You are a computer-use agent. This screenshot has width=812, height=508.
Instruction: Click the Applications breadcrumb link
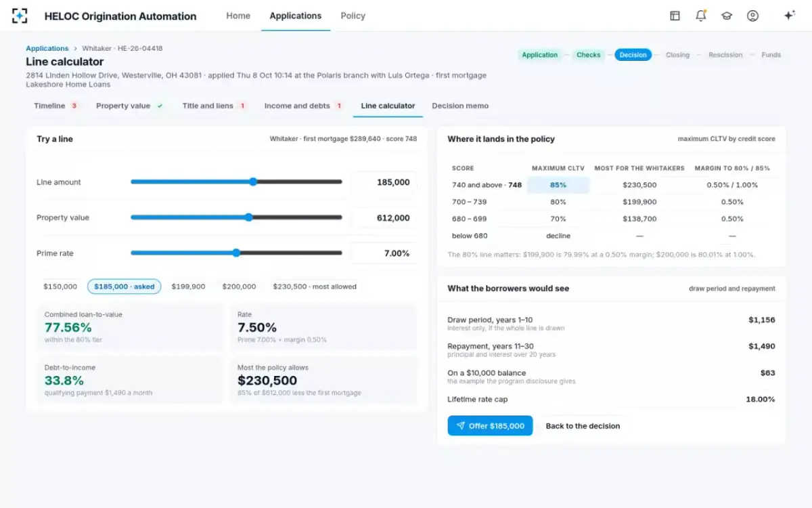tap(47, 49)
